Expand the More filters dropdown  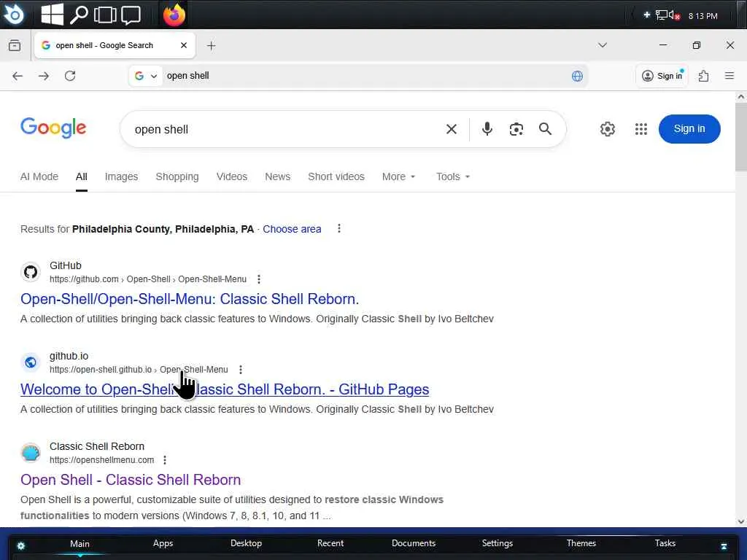pos(399,176)
